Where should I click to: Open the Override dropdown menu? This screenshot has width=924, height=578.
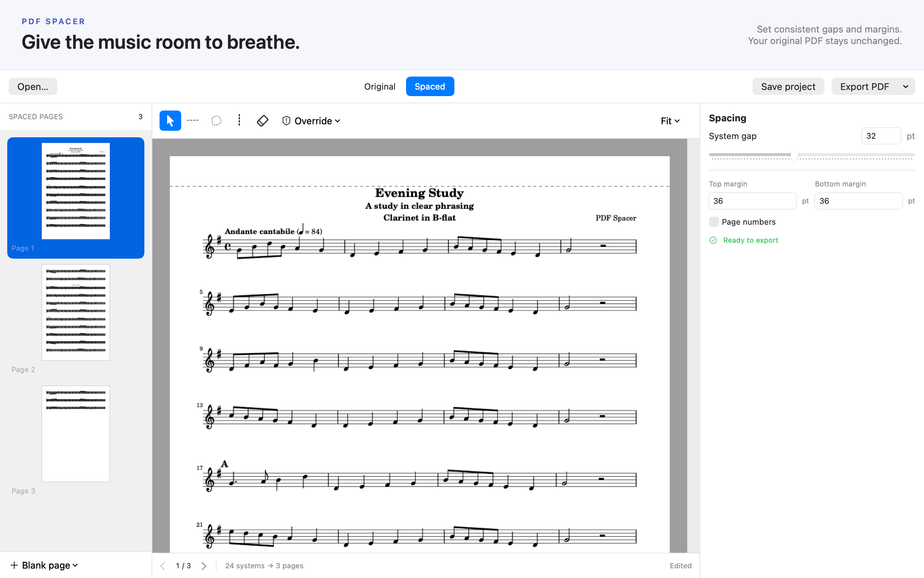point(311,121)
